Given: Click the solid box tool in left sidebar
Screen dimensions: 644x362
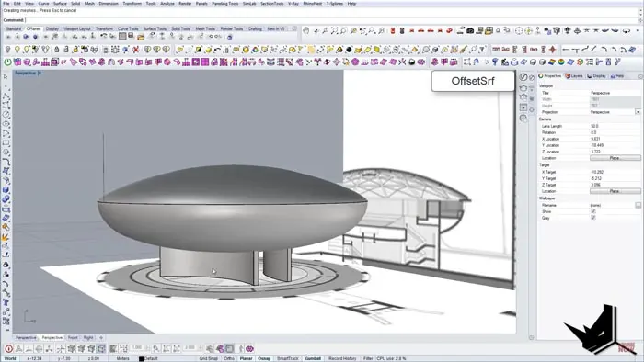Looking at the screenshot, I should coord(6,190).
